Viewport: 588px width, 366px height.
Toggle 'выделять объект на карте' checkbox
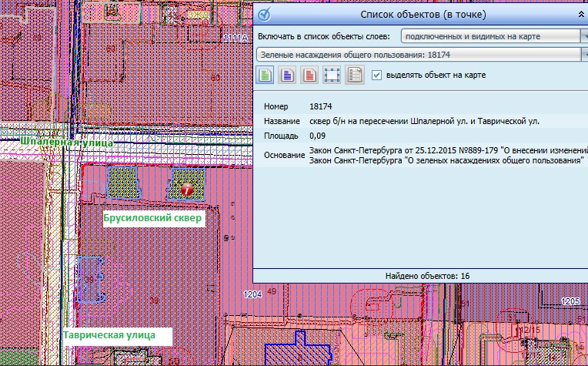pos(376,75)
